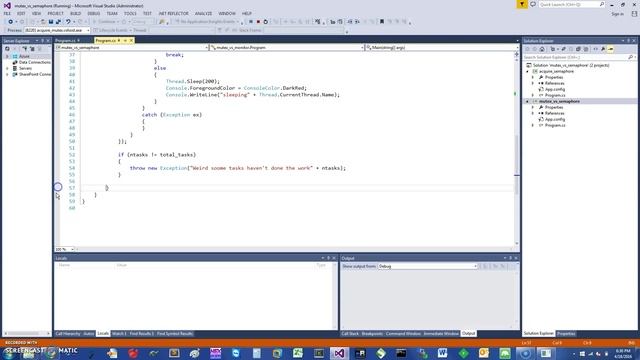Click the Word taskbar icon
Screen dimensions: 640x360
[442, 353]
